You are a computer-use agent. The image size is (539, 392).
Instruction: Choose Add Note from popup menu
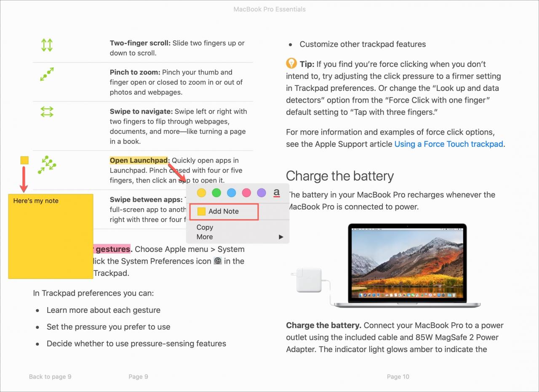[x=224, y=212]
